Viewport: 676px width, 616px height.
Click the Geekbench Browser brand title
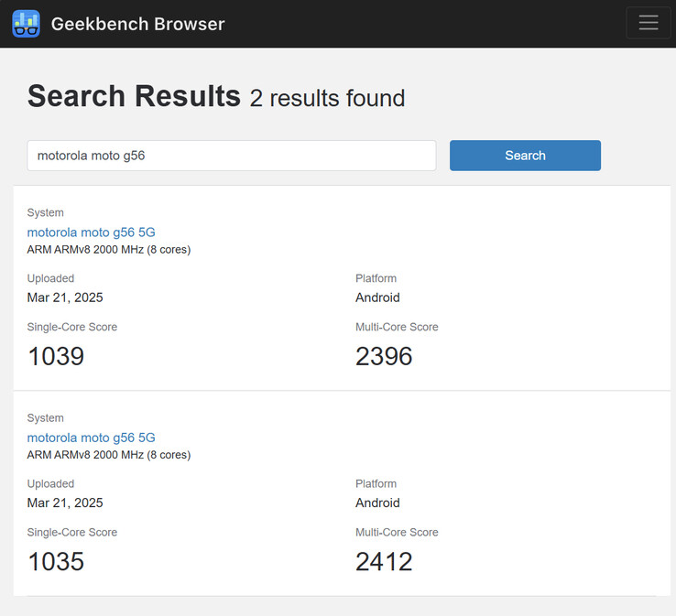click(137, 24)
